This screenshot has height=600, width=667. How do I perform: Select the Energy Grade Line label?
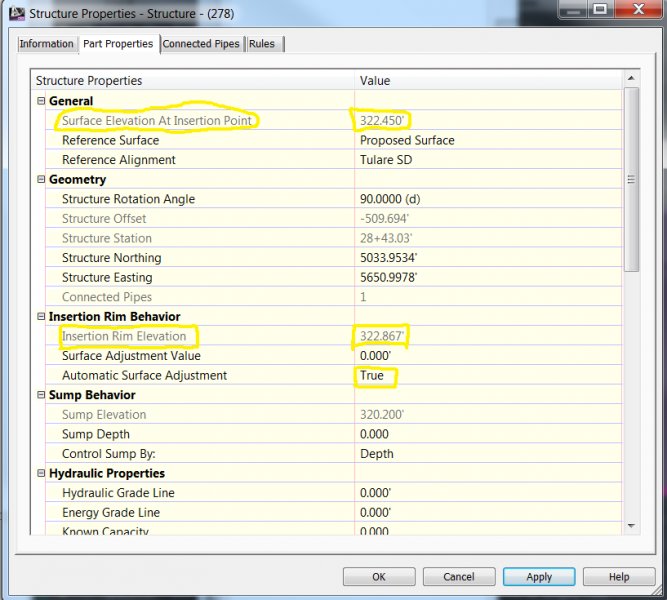(x=111, y=512)
